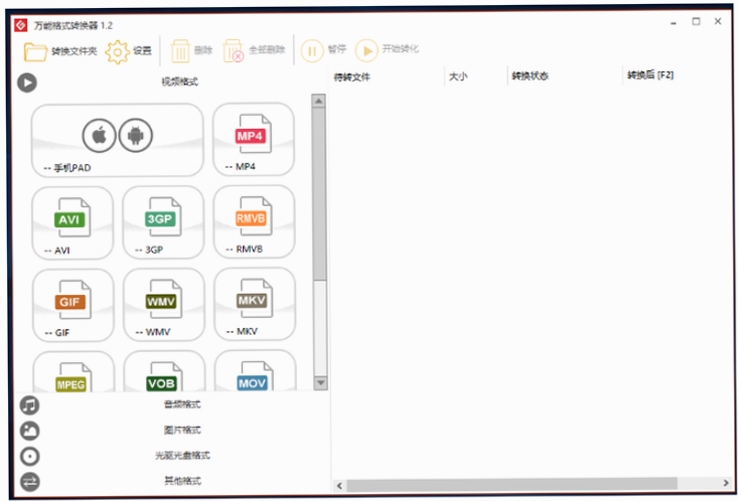Click the 全部删除 text label
738x501 pixels.
[x=267, y=49]
